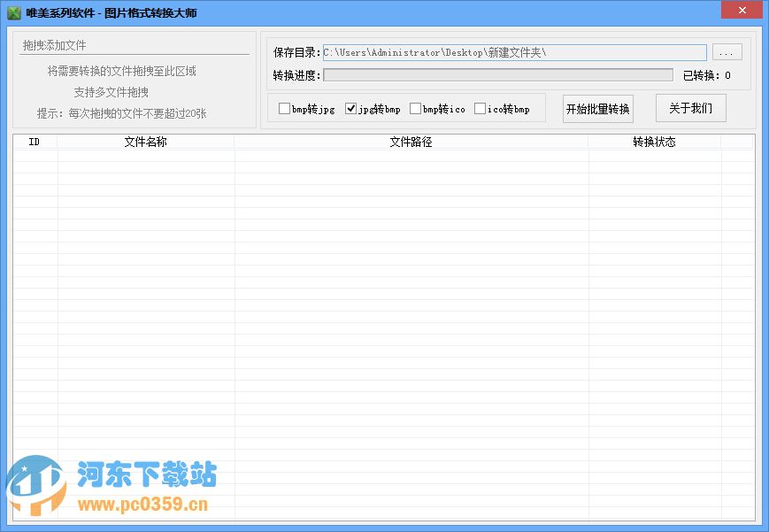Enable the bmp转jpg checkbox
The image size is (769, 532).
click(285, 108)
